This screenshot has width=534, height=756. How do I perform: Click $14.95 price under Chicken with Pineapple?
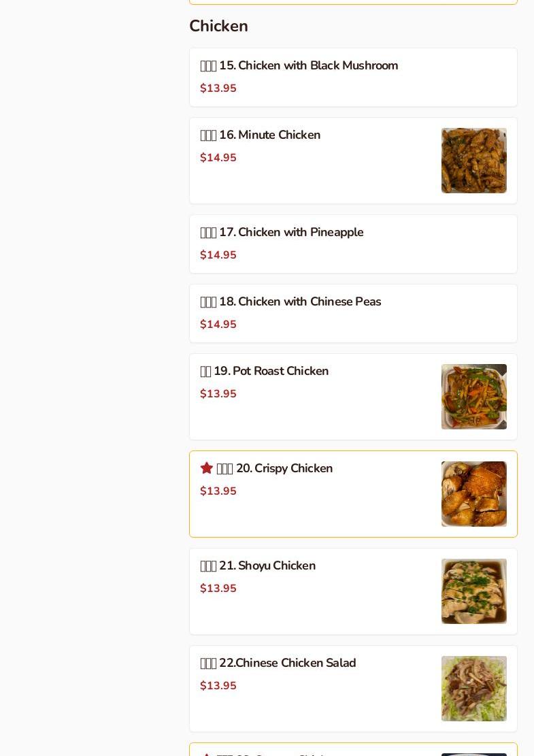pyautogui.click(x=218, y=255)
